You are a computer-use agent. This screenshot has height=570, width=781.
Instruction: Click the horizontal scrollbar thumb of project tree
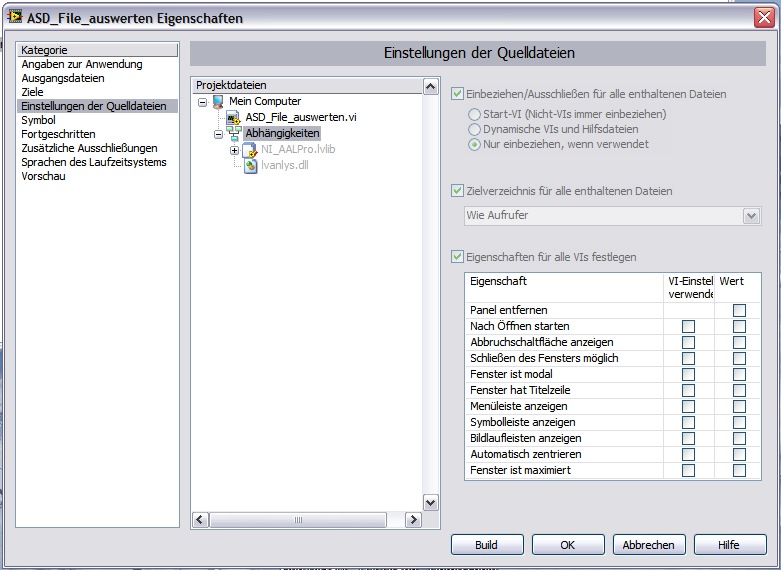pos(298,520)
